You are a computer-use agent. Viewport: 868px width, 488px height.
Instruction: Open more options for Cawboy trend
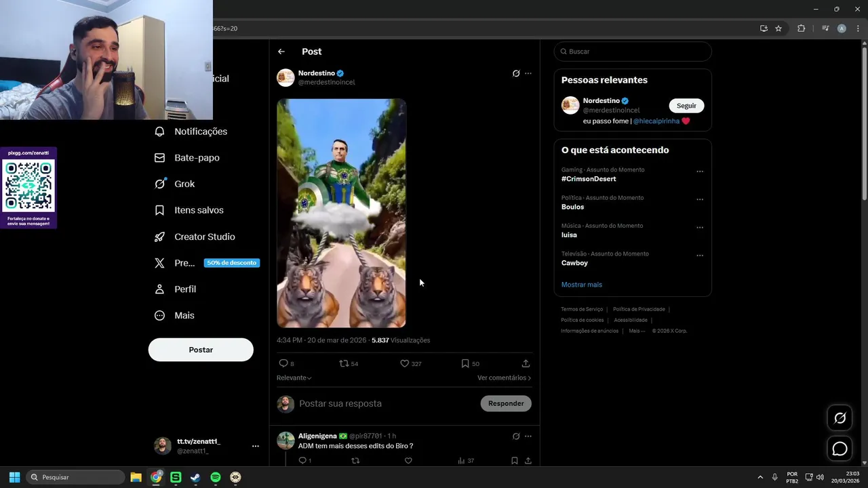coord(700,256)
